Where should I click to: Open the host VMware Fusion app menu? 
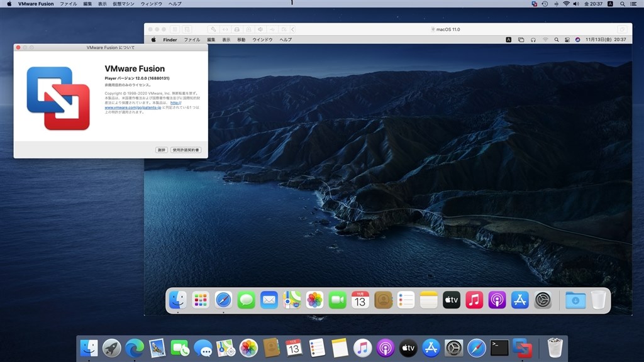[x=36, y=4]
